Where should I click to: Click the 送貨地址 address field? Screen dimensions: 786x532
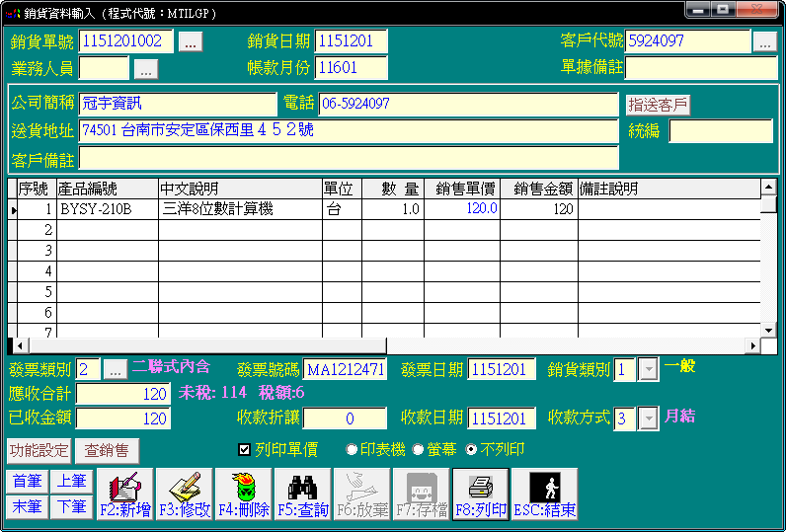click(349, 130)
